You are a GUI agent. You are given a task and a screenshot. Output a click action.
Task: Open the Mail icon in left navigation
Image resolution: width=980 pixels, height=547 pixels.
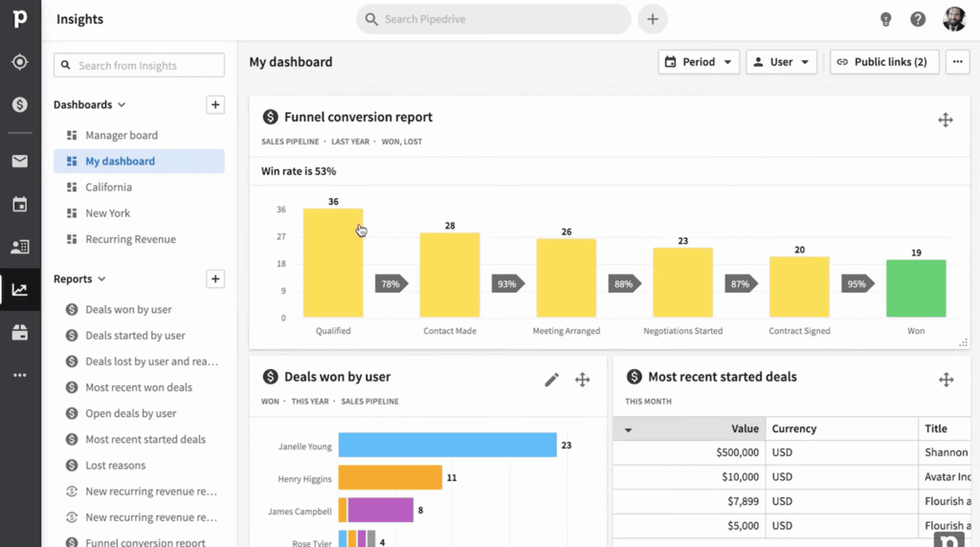coord(20,161)
